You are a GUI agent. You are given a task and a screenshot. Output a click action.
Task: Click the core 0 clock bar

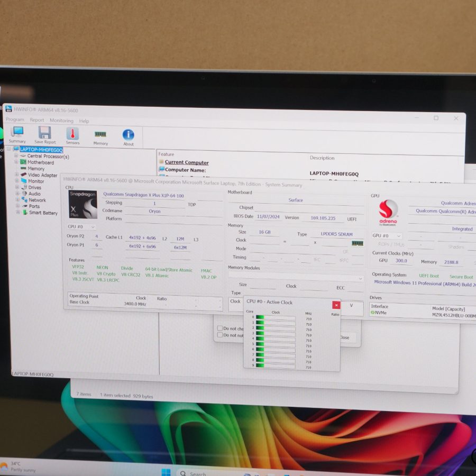pyautogui.click(x=276, y=317)
